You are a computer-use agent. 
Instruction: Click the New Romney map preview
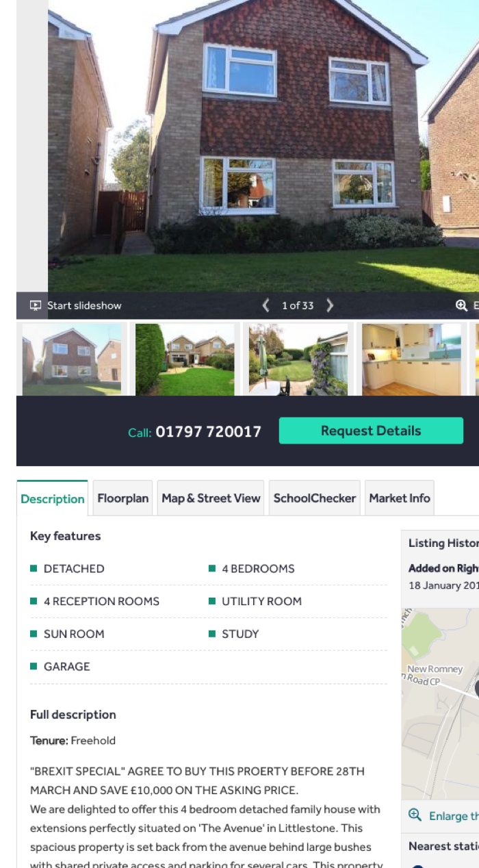click(440, 704)
